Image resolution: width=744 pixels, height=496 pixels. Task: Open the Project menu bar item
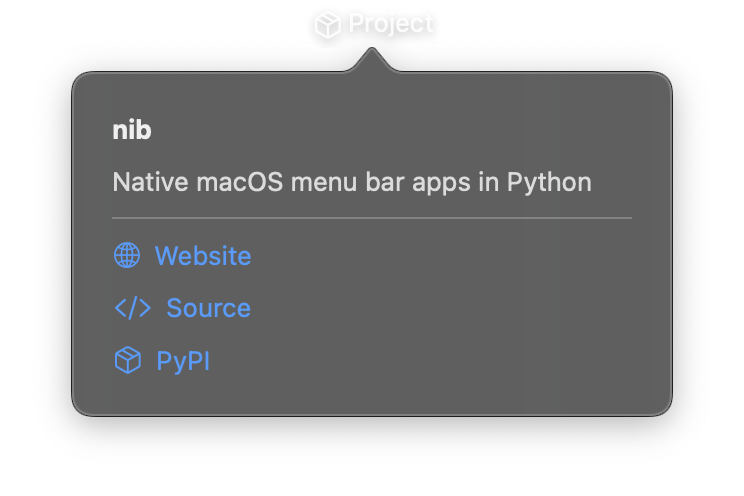pos(374,24)
